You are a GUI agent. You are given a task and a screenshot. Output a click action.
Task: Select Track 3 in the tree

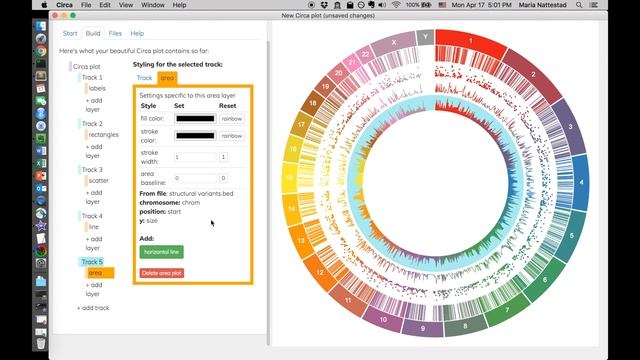tap(92, 169)
